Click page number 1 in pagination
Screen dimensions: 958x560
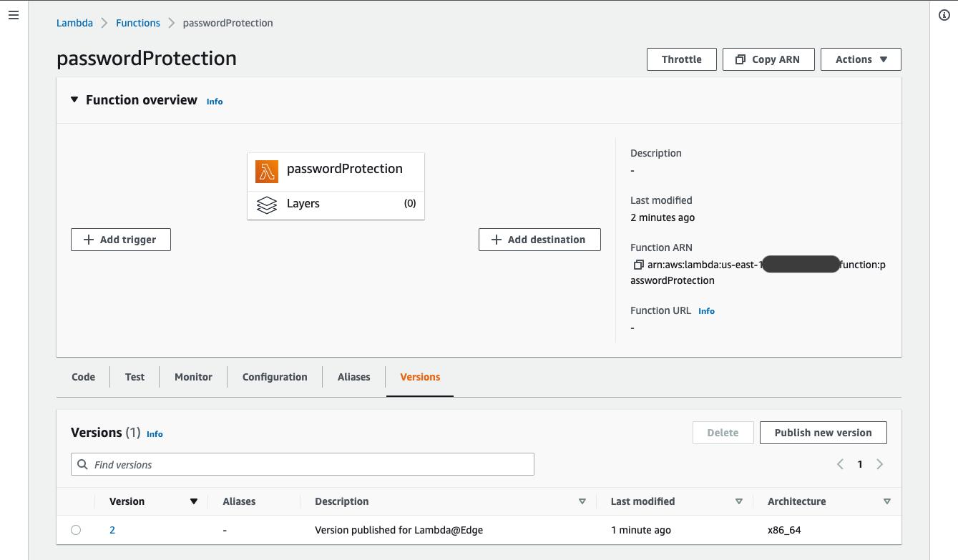[860, 464]
